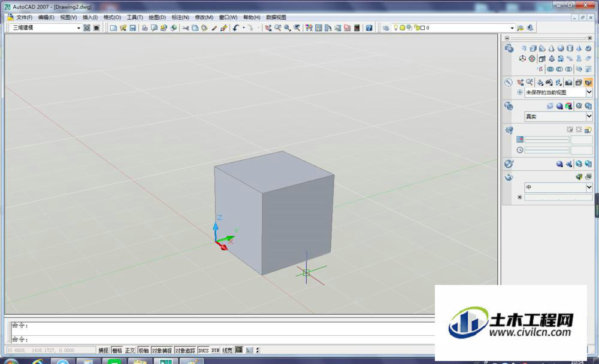The height and width of the screenshot is (364, 599).
Task: Open Internet Explorer from the taskbar
Action: (x=37, y=362)
